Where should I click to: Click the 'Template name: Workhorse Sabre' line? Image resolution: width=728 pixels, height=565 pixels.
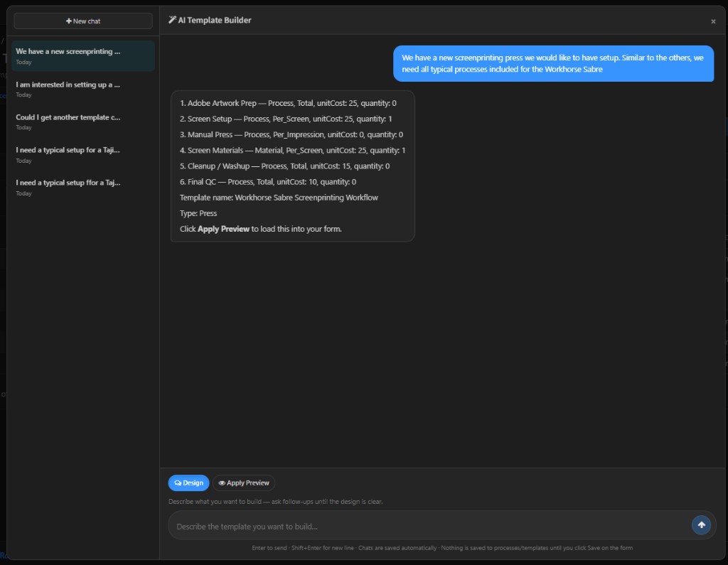click(279, 198)
